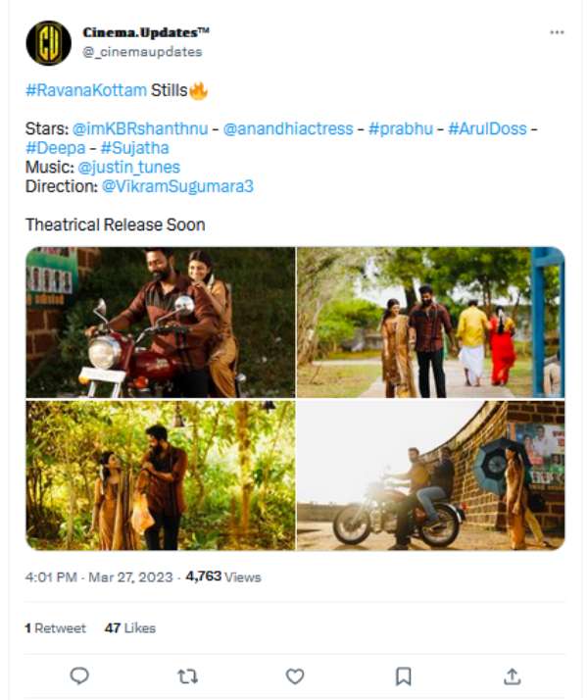Screen dimensions: 588x700
Task: Click the Cinema.Updates profile avatar
Action: click(x=48, y=42)
